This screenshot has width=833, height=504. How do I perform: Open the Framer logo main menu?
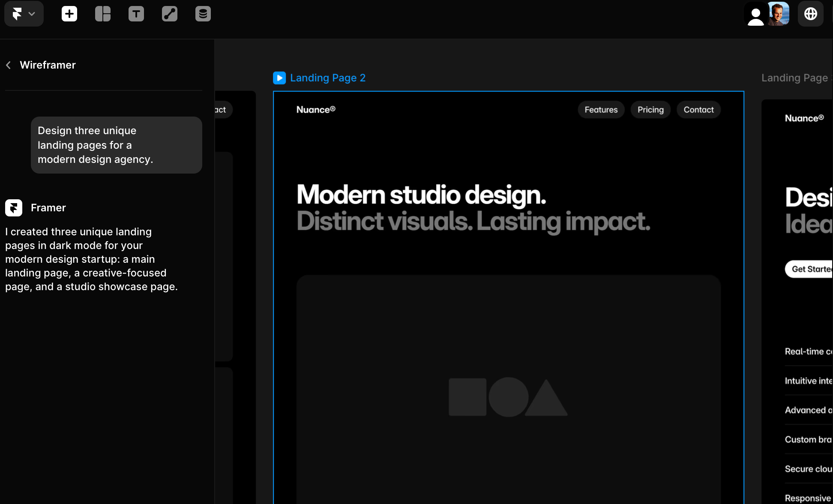pyautogui.click(x=24, y=14)
